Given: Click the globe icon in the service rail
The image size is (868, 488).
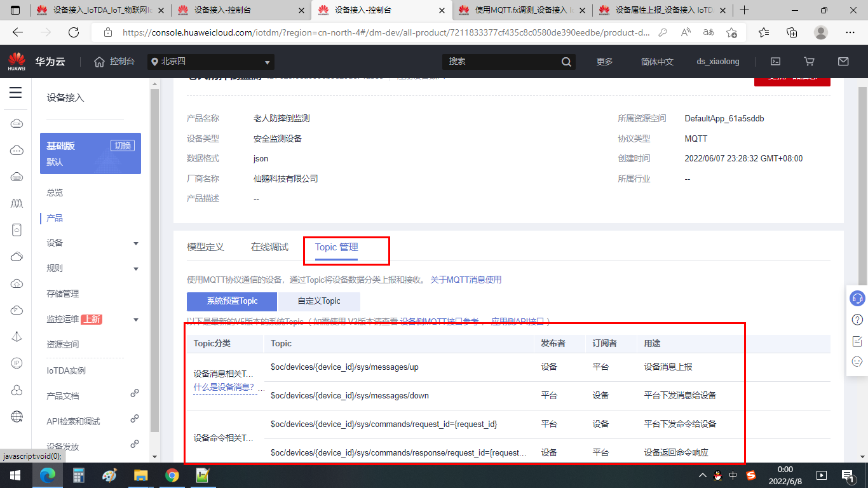Looking at the screenshot, I should tap(17, 417).
